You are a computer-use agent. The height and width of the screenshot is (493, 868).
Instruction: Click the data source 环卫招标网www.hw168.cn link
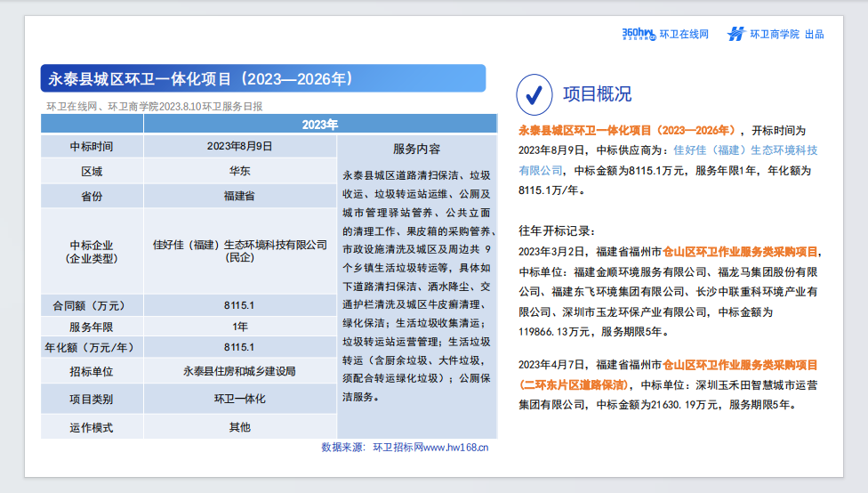(430, 448)
